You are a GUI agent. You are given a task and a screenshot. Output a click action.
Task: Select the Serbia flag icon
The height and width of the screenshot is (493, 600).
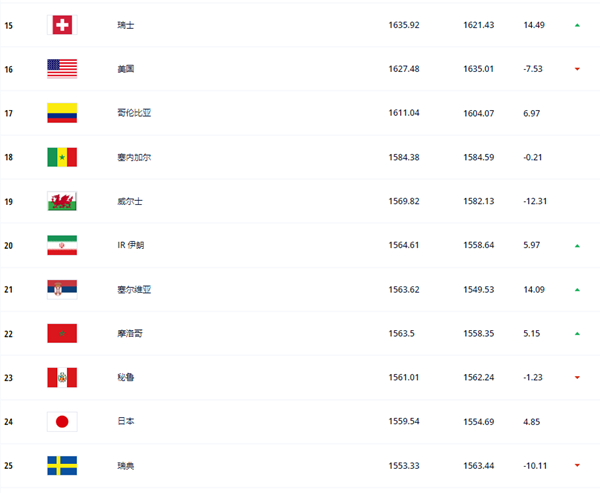(62, 289)
